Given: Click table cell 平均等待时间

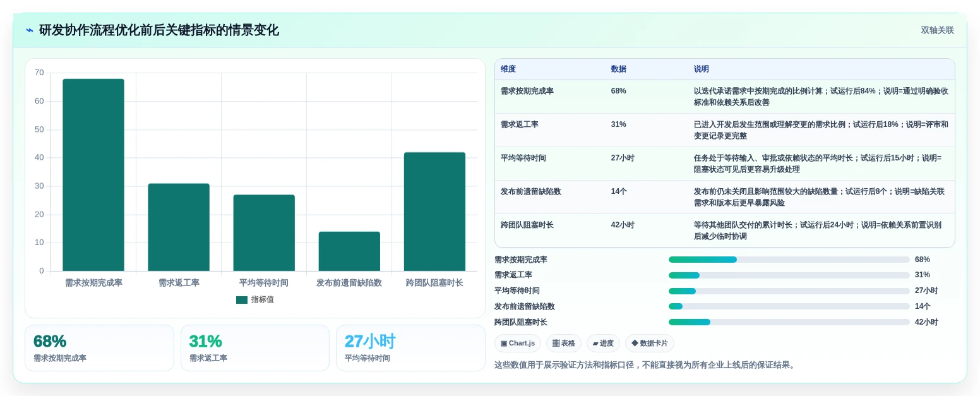Looking at the screenshot, I should [x=523, y=159].
